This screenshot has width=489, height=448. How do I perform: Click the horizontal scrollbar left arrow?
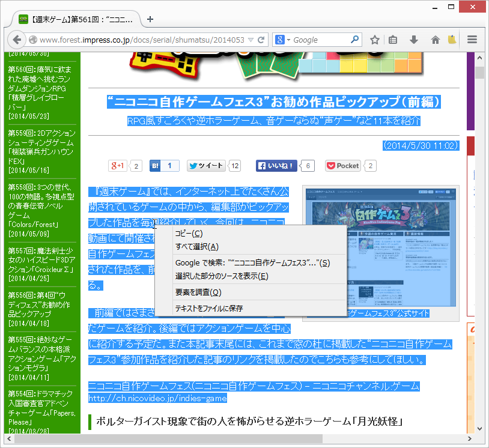[9, 439]
